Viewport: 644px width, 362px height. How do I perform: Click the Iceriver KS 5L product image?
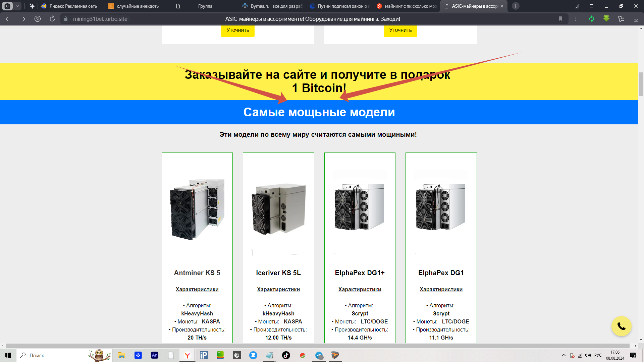(x=278, y=209)
